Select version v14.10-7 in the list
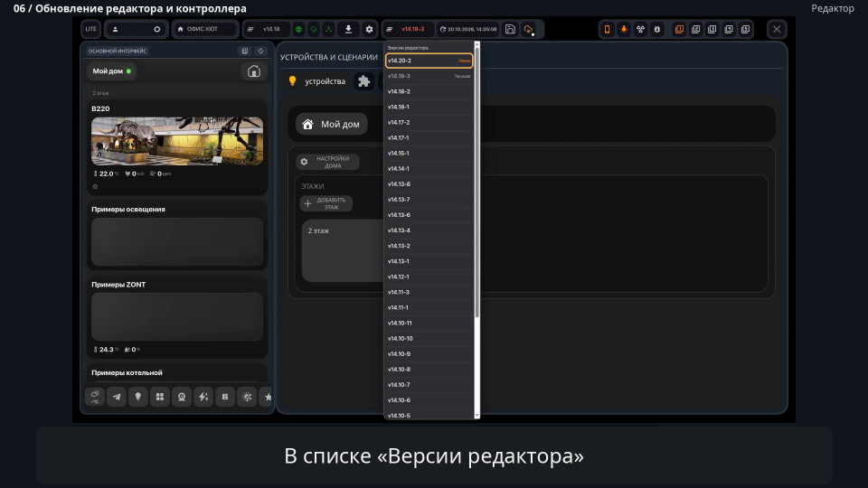 pos(429,385)
